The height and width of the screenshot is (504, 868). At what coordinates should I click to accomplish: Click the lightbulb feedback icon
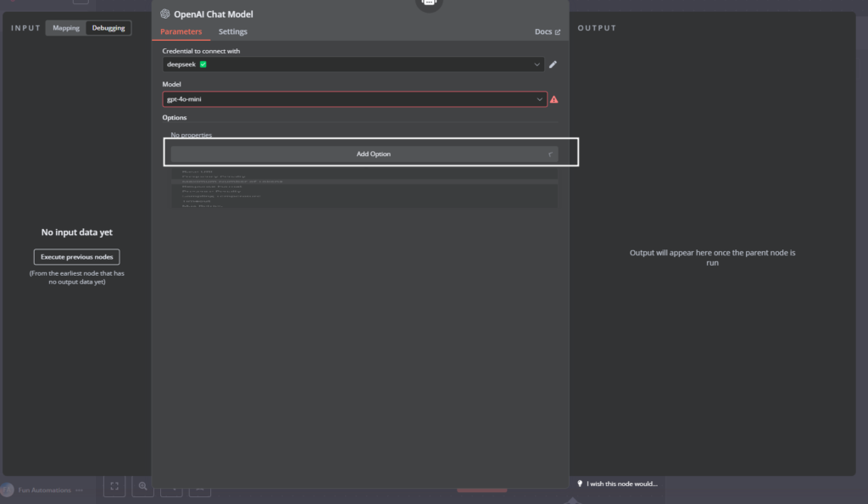[x=580, y=484]
